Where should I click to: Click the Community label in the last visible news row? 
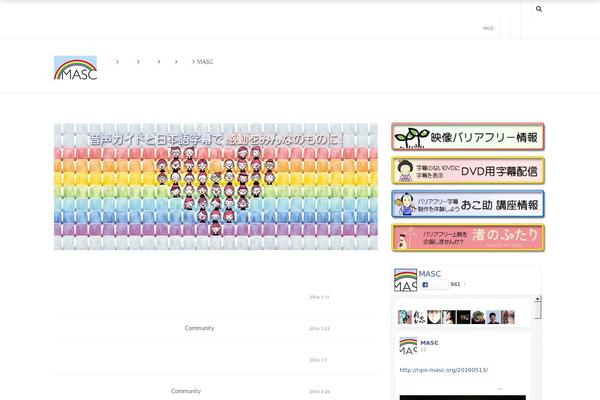coord(186,391)
